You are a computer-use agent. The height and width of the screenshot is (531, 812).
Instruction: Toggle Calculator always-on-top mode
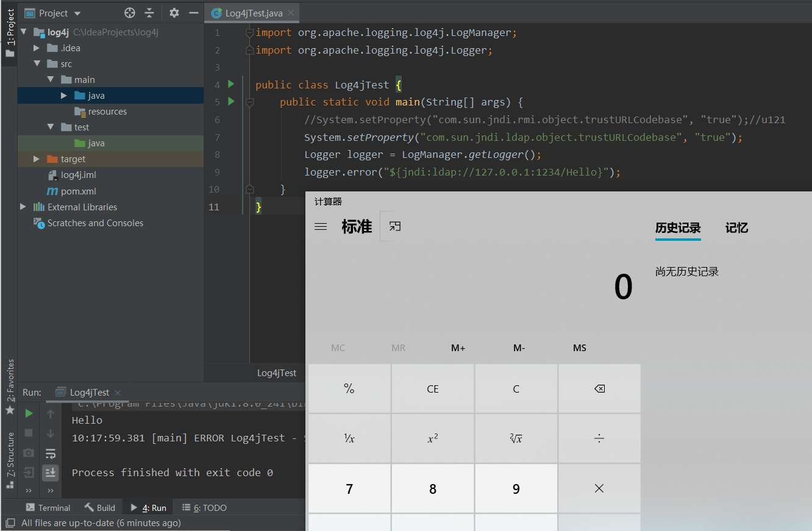[394, 226]
